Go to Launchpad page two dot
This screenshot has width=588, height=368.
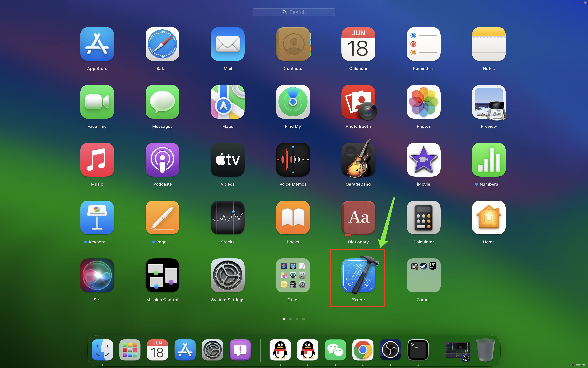(290, 319)
